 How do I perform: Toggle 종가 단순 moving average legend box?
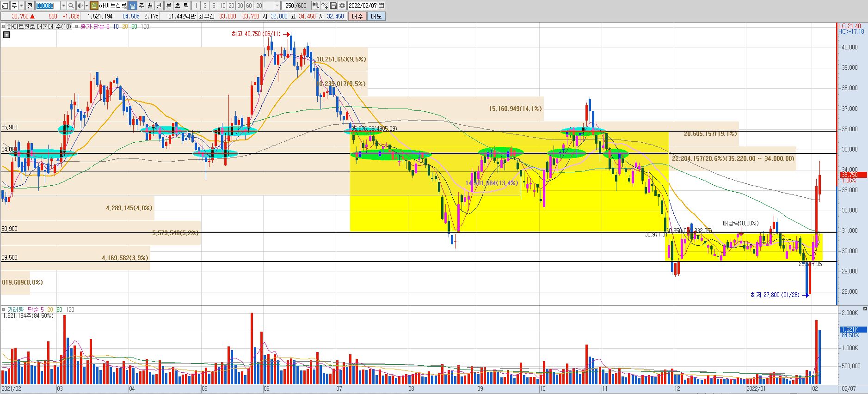pyautogui.click(x=76, y=26)
